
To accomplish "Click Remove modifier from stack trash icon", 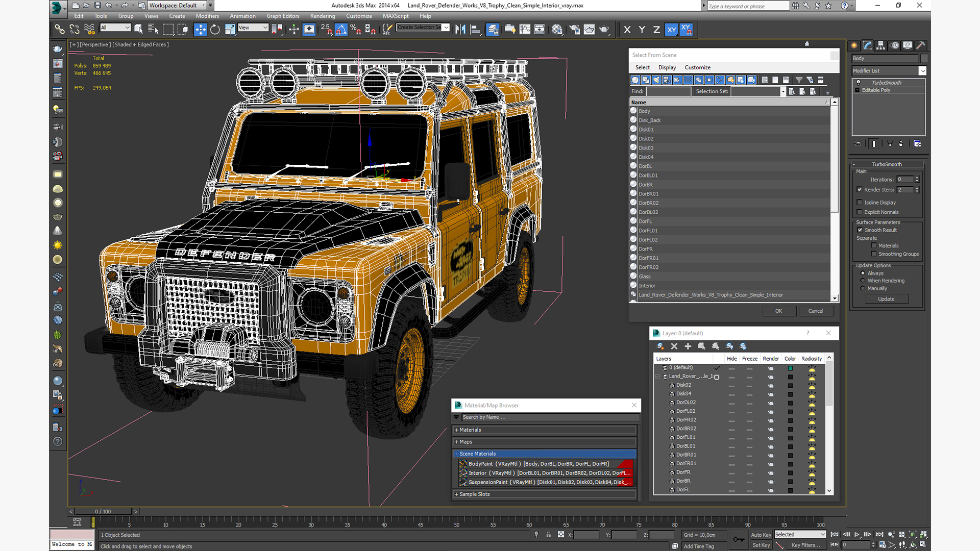I will [901, 144].
